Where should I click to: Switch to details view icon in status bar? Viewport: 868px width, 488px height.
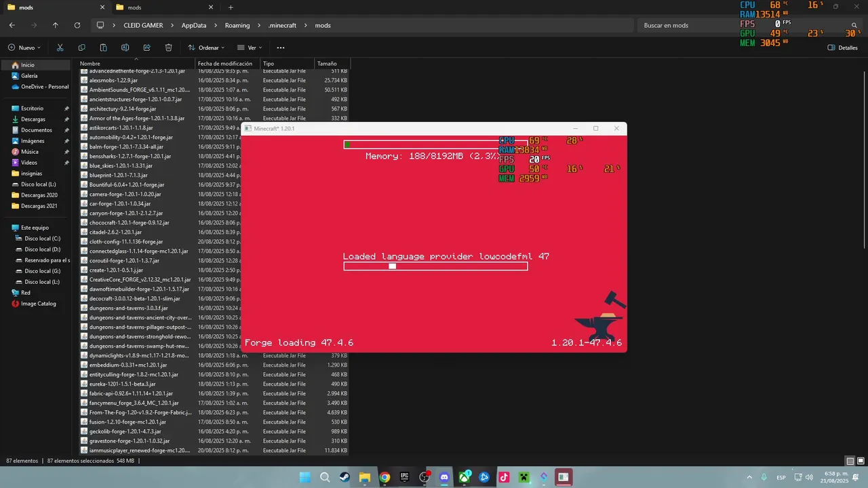[850, 461]
